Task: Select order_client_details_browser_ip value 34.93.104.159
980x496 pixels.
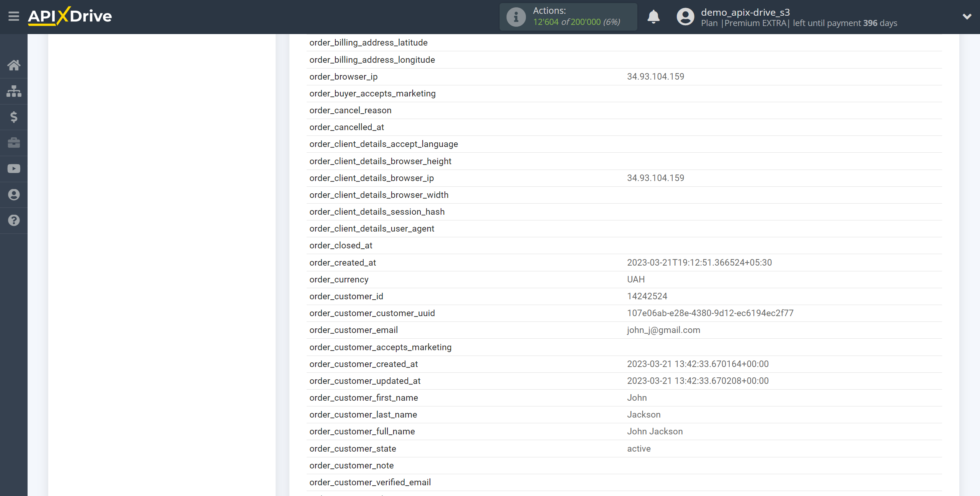Action: (655, 178)
